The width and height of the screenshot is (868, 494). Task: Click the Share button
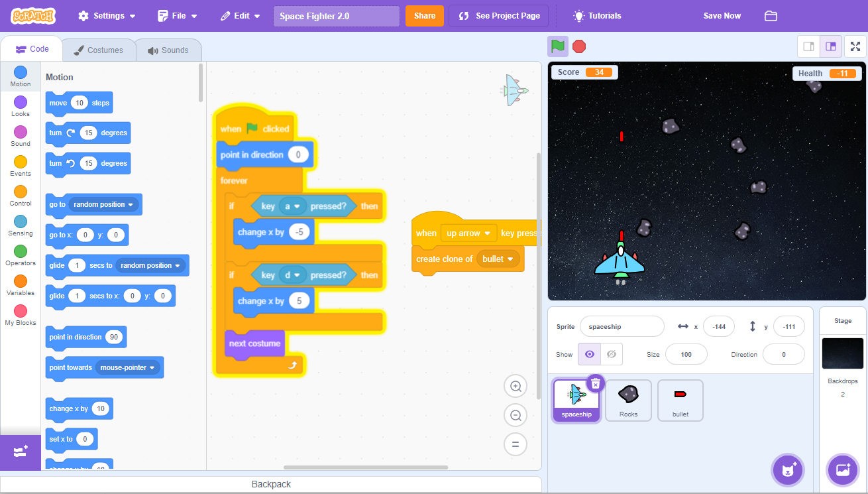click(425, 16)
